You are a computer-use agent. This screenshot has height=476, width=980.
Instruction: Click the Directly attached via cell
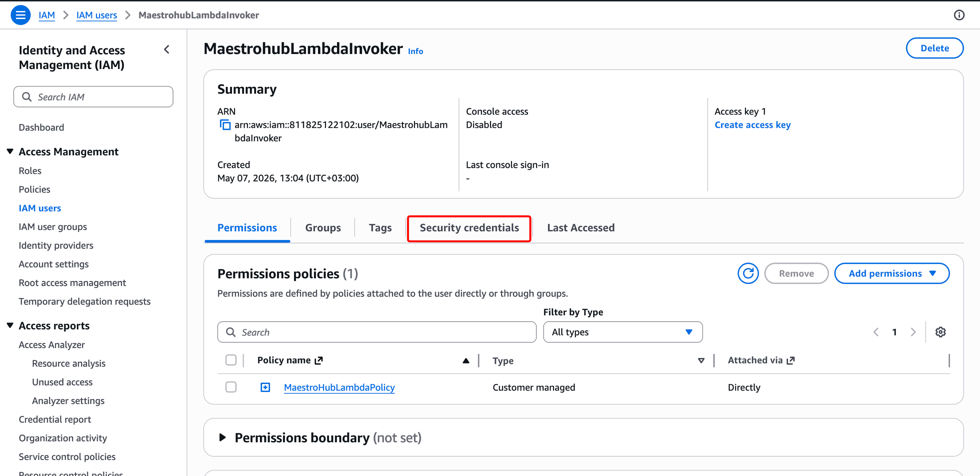coord(744,387)
